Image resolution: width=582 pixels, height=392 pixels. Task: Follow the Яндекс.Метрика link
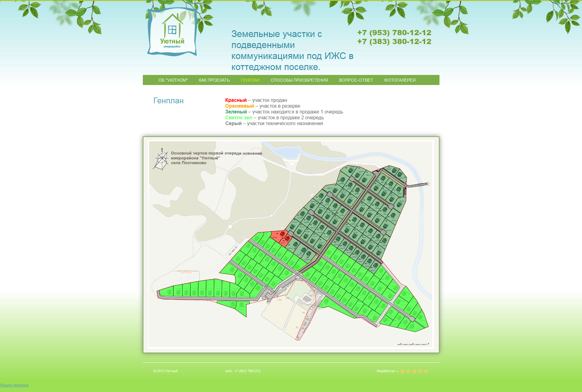pyautogui.click(x=14, y=385)
